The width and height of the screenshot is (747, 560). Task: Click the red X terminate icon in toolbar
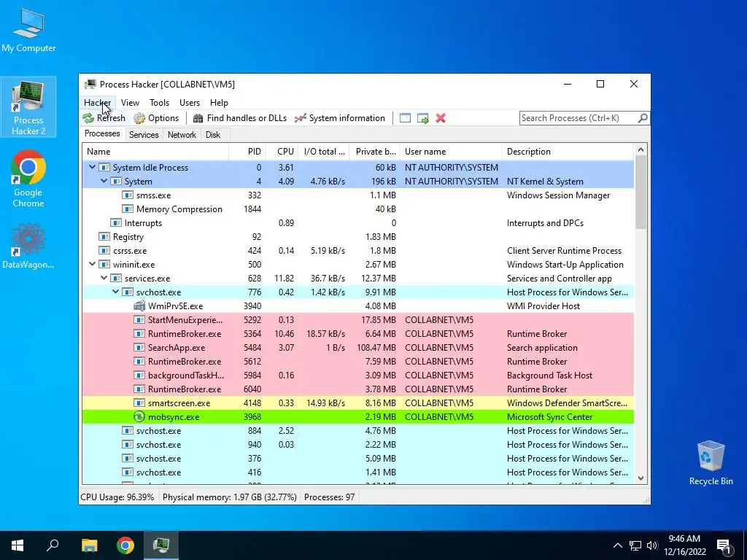coord(441,118)
